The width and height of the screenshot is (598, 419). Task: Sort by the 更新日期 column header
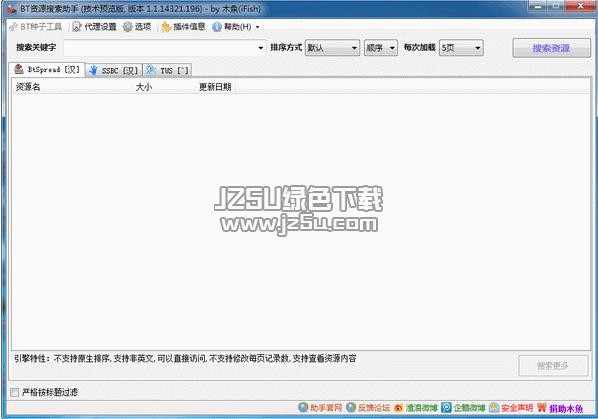tap(216, 87)
